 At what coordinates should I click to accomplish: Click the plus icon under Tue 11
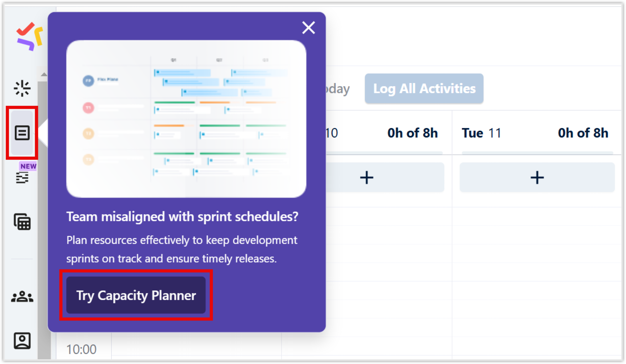537,177
